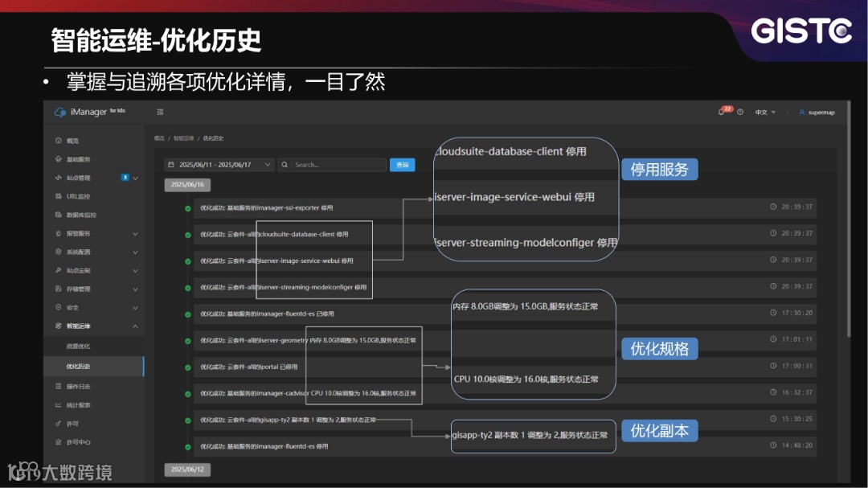The image size is (868, 488).
Task: Go to 智能运维 breadcrumb link
Action: point(184,138)
